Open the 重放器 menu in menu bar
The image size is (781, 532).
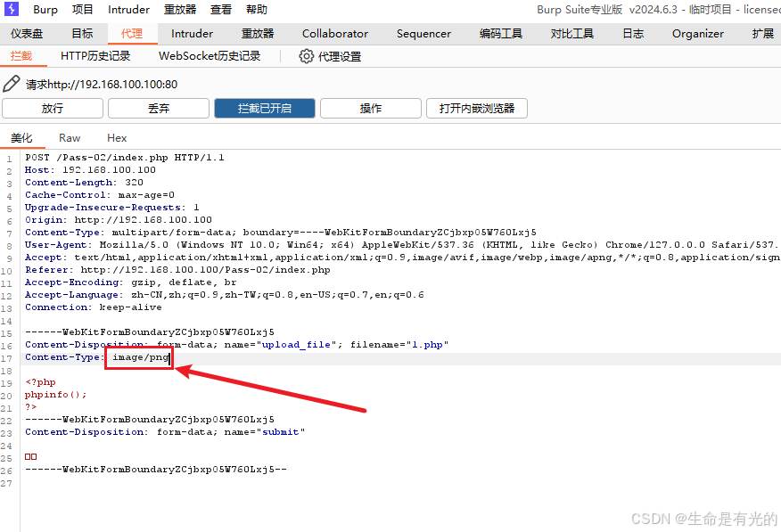tap(180, 10)
